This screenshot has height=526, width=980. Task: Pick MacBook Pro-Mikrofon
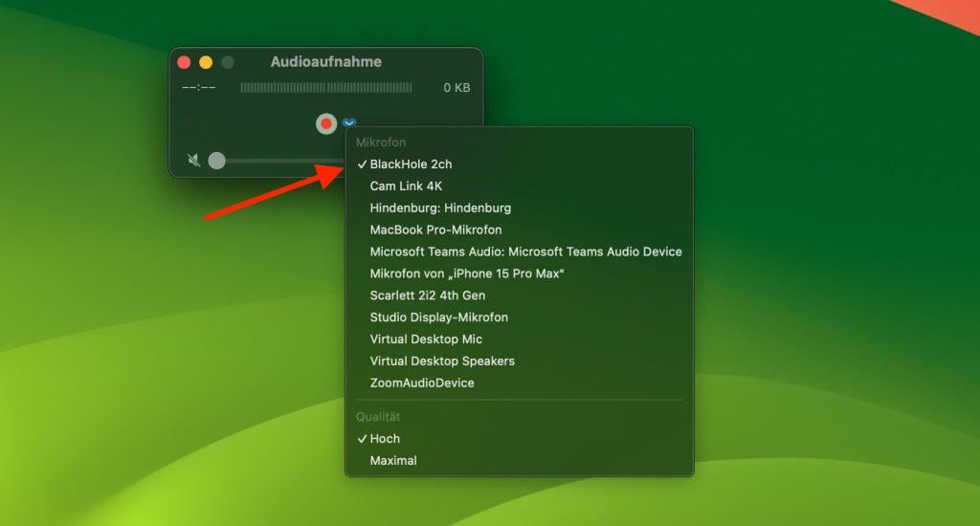pos(520,230)
